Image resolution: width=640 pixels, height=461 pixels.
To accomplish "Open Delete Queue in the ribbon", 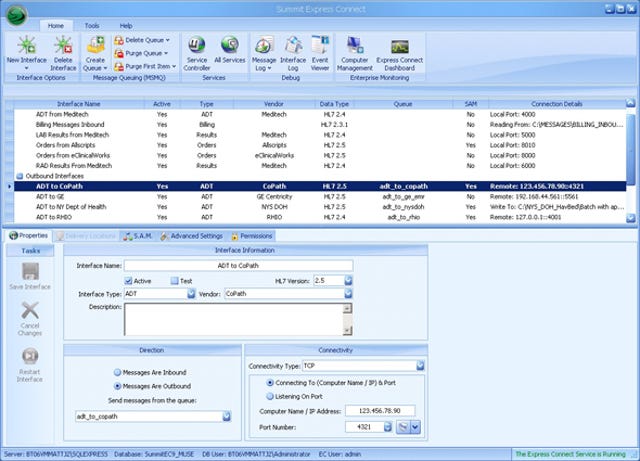I will (142, 40).
